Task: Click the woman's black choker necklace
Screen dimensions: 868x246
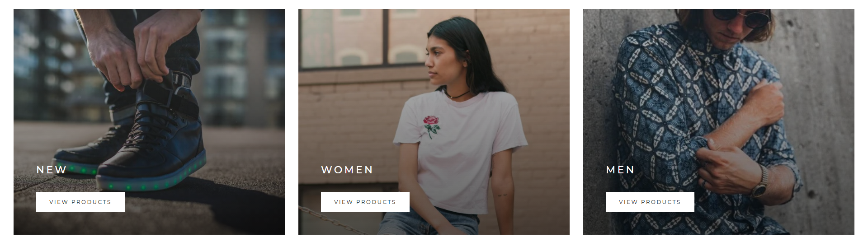Action: 457,95
